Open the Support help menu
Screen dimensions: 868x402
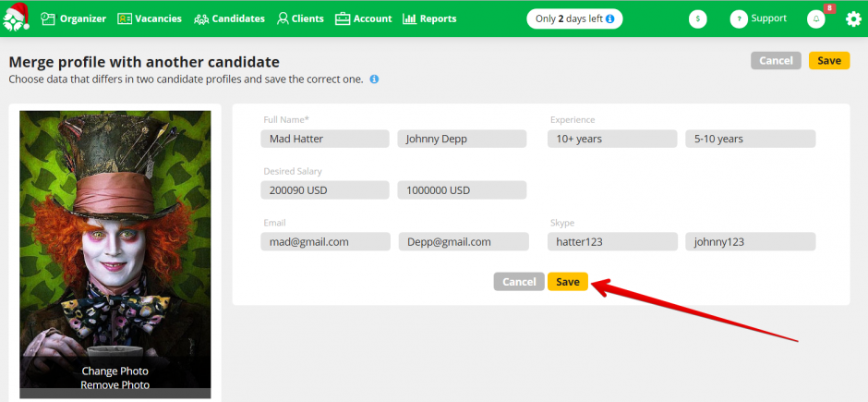pyautogui.click(x=758, y=18)
